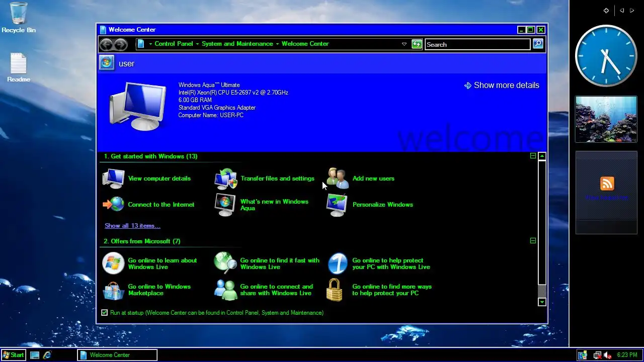Click the Show Desktop quick launch icon
The height and width of the screenshot is (362, 644).
pos(35,355)
